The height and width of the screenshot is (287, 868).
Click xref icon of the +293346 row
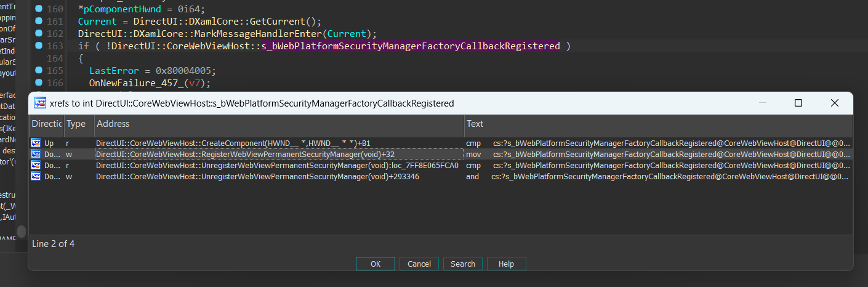[x=36, y=176]
